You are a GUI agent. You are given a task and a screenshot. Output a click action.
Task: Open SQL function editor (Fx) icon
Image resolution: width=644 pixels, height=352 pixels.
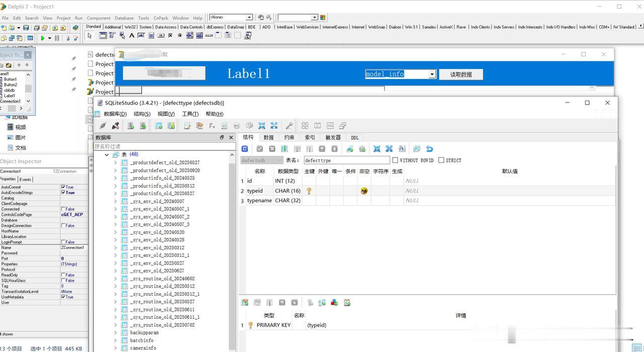coord(212,126)
